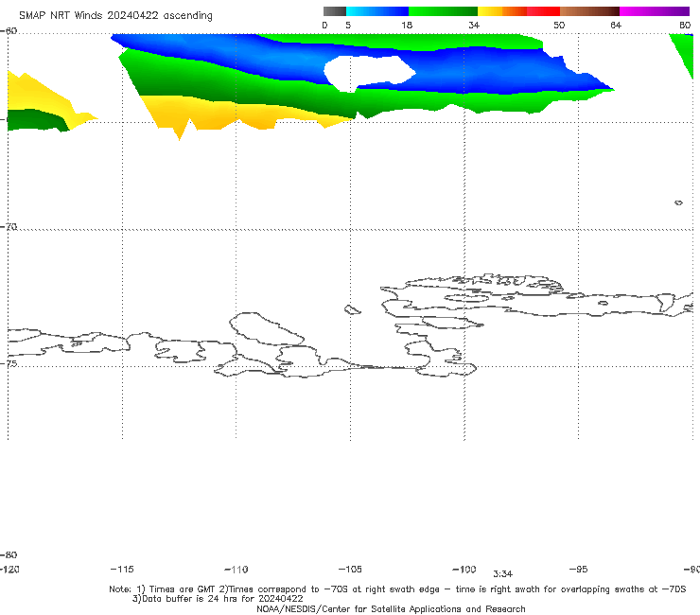Click the latitude label '-80'
The width and height of the screenshot is (700, 615).
(x=9, y=554)
